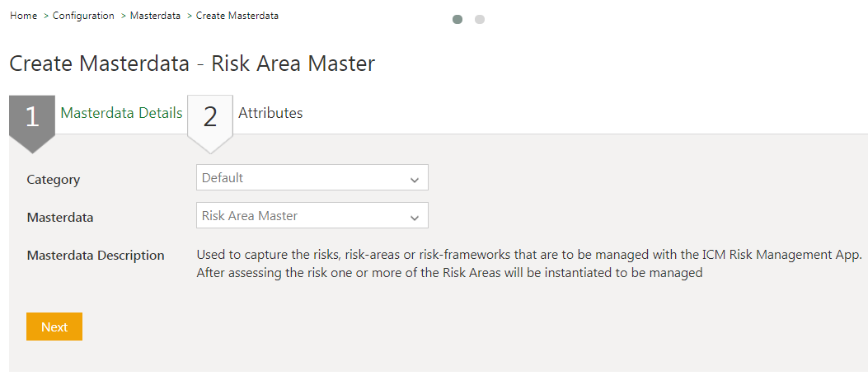Click the step 2 number badge
The image size is (868, 376).
pyautogui.click(x=210, y=117)
